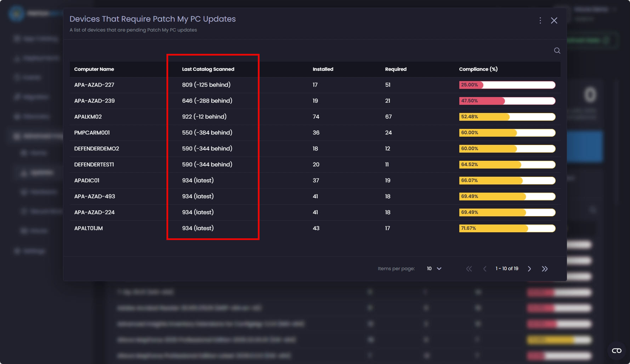Image resolution: width=630 pixels, height=364 pixels.
Task: Sort by the Last Catalog Scanned column
Action: (208, 69)
